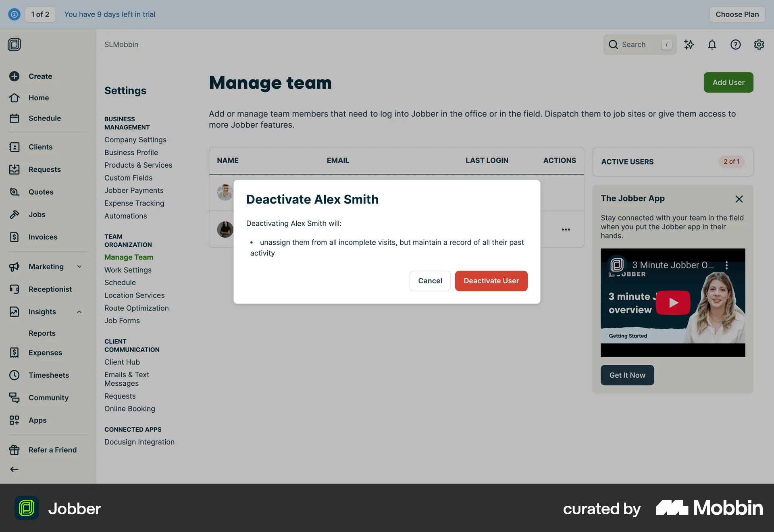
Task: Open the Create plus icon
Action: click(15, 76)
